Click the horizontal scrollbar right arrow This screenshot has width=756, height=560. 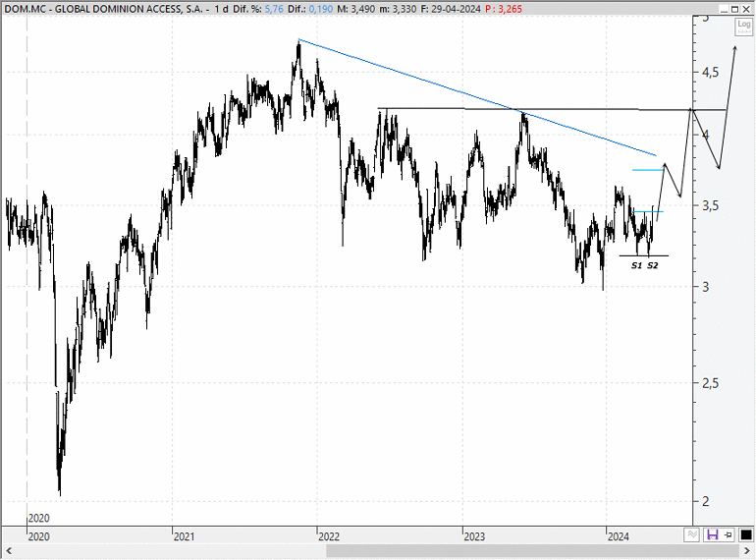tap(748, 550)
